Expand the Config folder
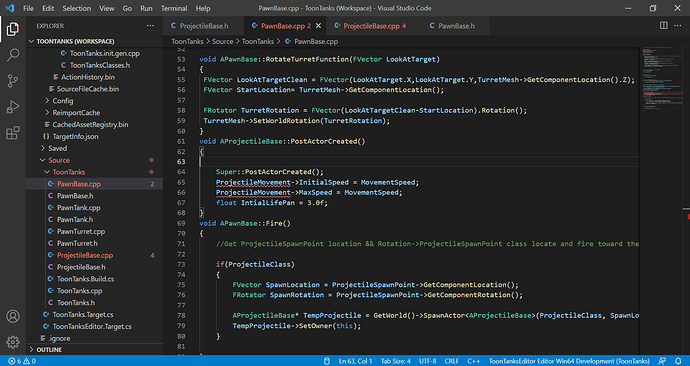Viewport: 690px width, 366px height. tap(63, 101)
